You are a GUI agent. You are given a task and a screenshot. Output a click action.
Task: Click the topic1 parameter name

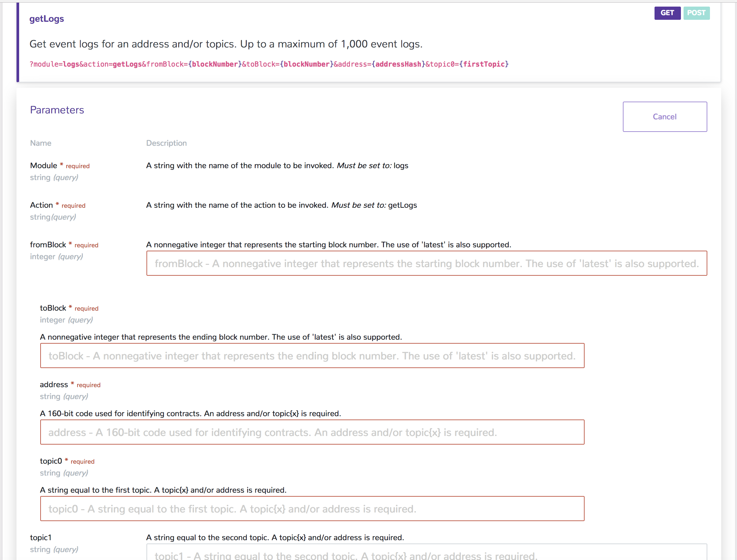41,538
